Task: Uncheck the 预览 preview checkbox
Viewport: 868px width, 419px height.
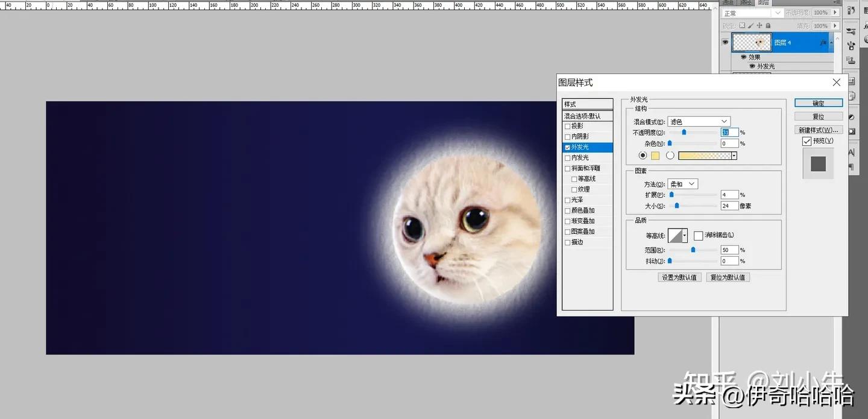Action: pos(808,140)
